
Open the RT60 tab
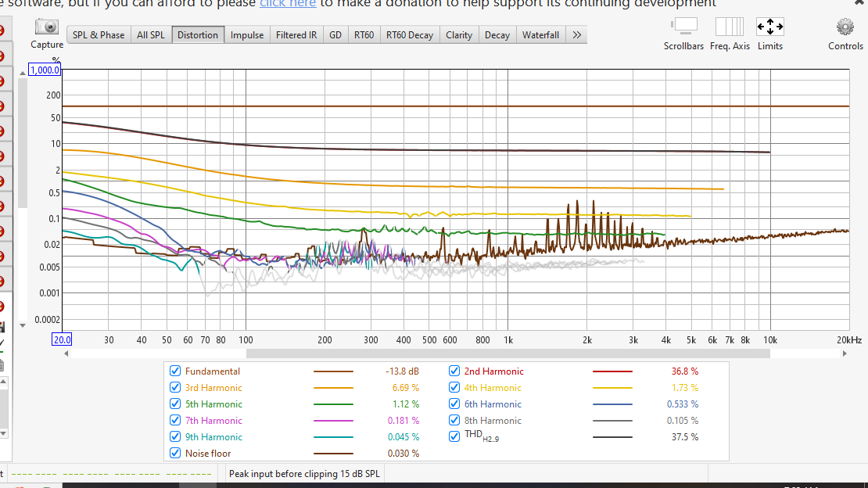pos(364,35)
